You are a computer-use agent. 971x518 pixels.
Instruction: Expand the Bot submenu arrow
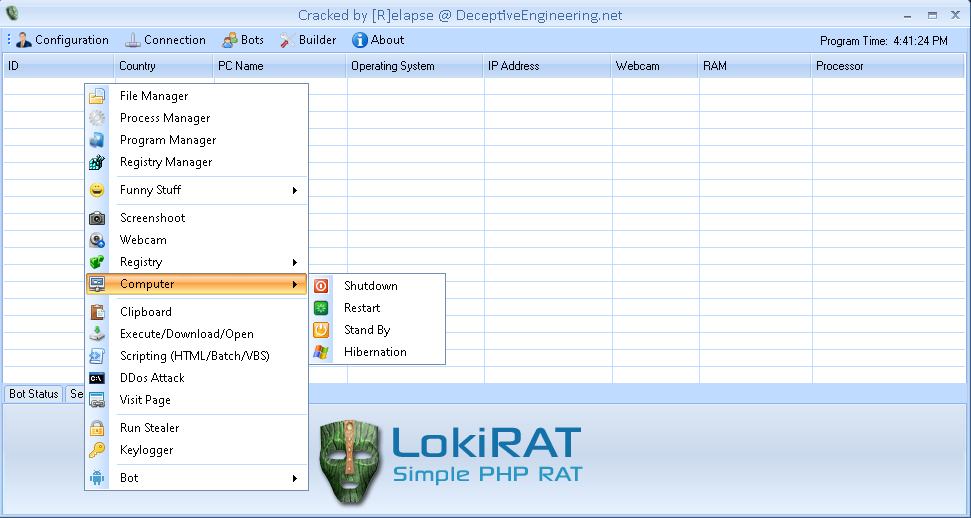pos(295,478)
